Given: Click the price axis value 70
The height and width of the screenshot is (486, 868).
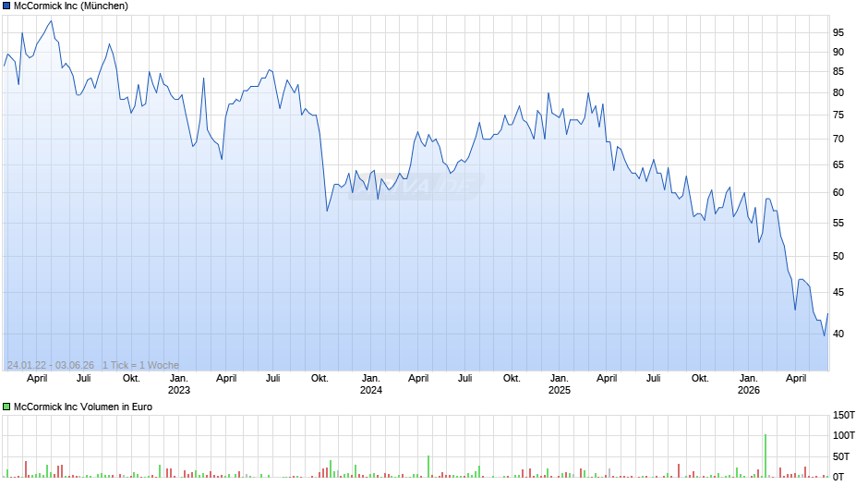Looking at the screenshot, I should 838,140.
